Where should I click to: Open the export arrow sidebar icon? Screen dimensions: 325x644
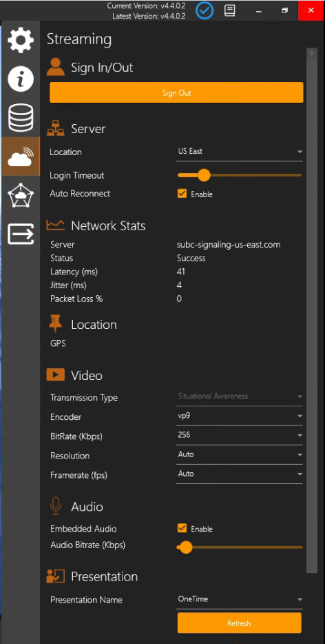coord(21,234)
